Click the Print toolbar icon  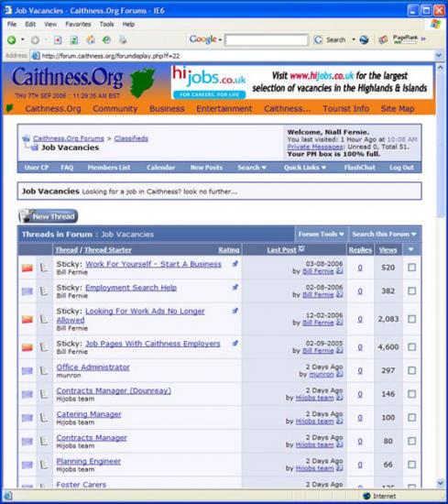click(123, 39)
